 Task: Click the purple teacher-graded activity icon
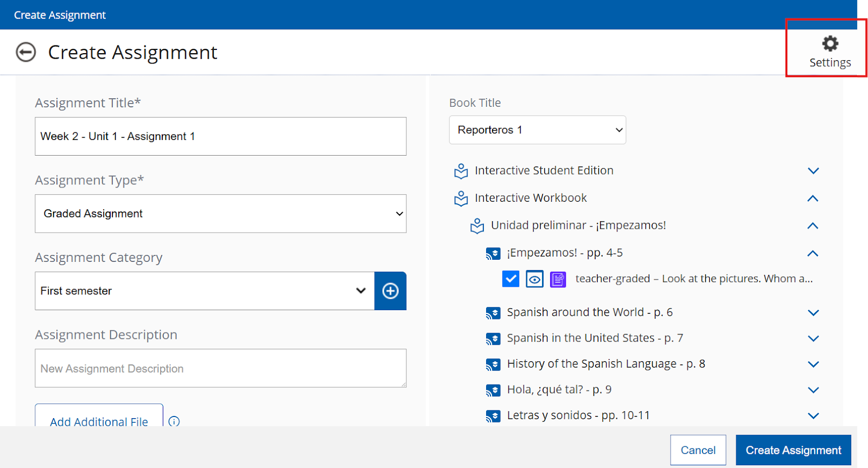click(x=558, y=279)
